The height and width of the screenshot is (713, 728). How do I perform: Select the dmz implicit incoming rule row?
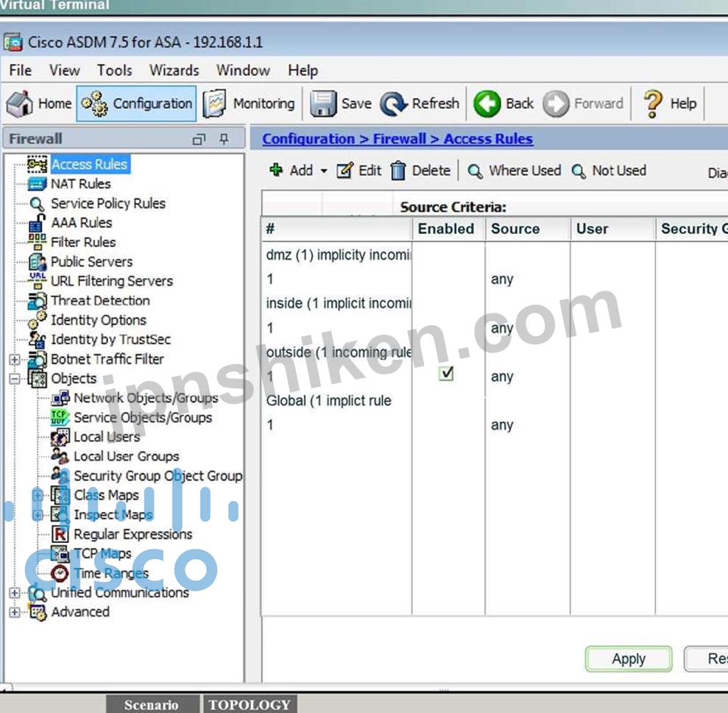(x=339, y=255)
